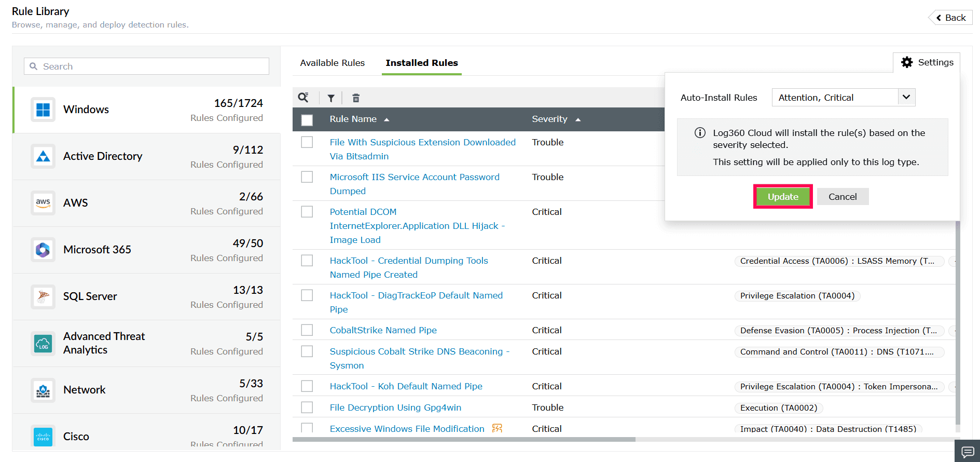Select the AWS icon

point(43,203)
